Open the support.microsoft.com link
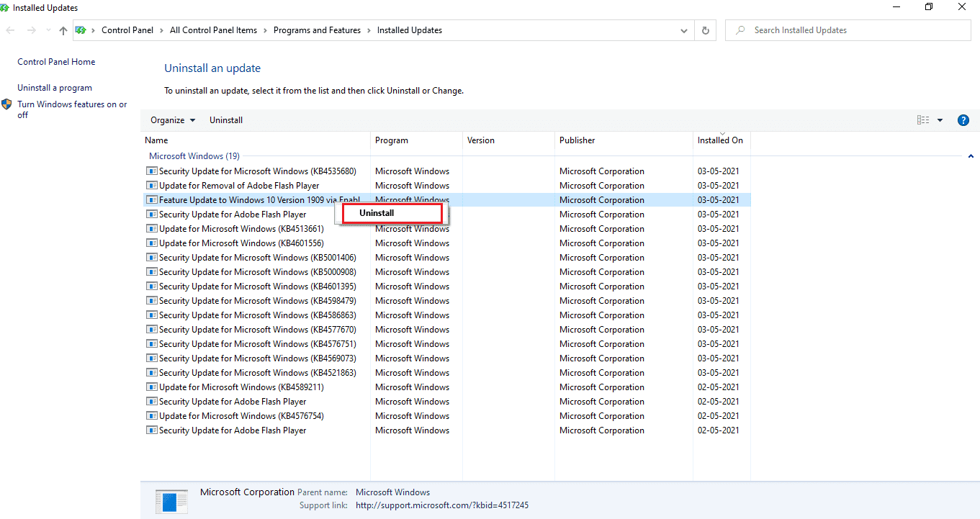 (442, 505)
